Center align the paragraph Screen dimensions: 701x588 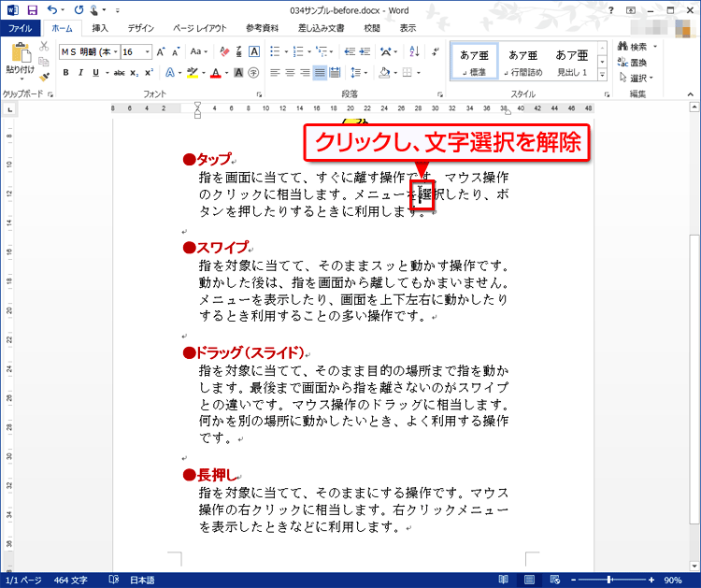click(x=290, y=72)
